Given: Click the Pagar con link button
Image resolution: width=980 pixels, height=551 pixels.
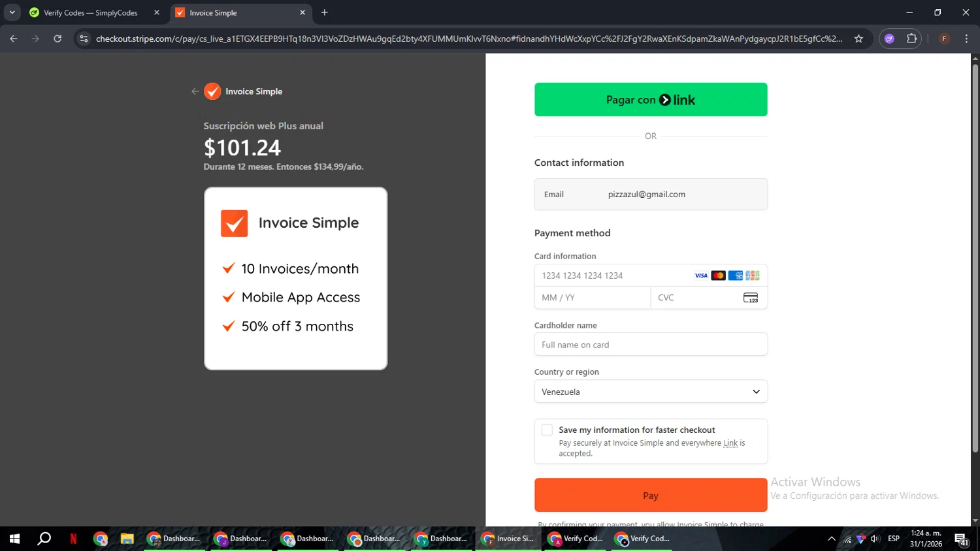Looking at the screenshot, I should coord(651,100).
